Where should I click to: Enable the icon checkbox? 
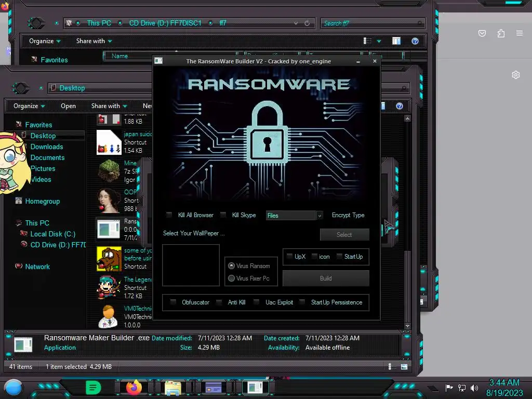(x=314, y=256)
